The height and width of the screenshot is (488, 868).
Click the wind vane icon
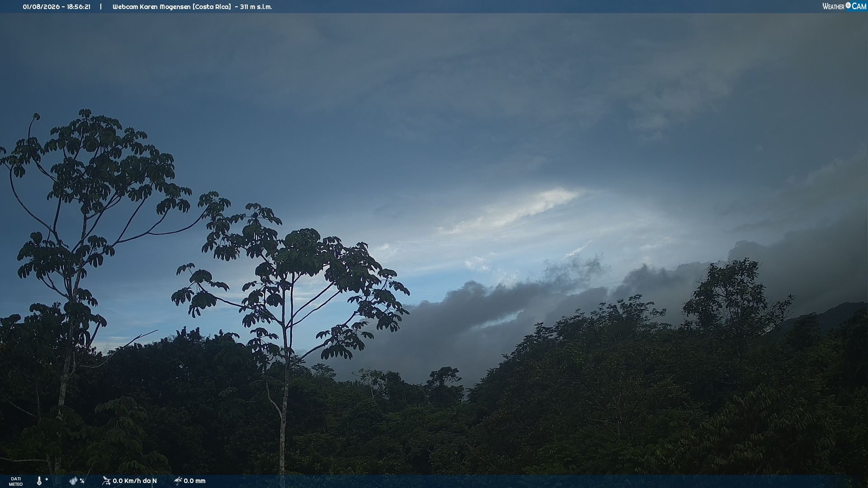click(x=106, y=481)
